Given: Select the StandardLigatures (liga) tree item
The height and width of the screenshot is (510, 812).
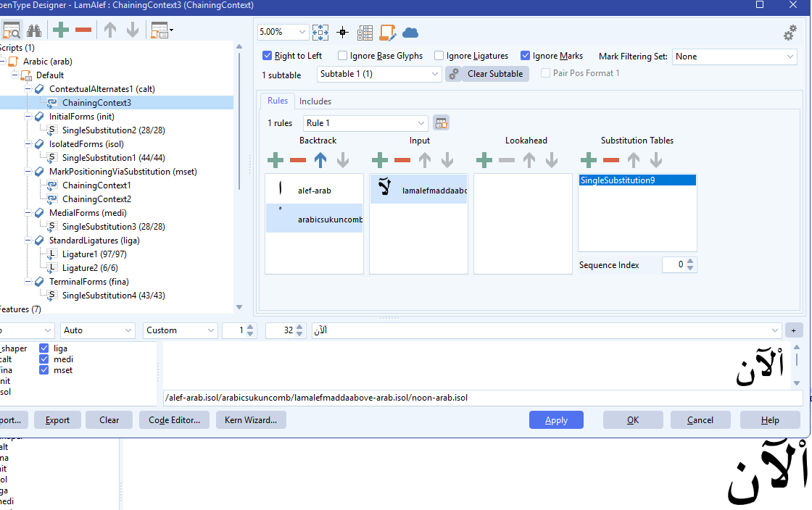Looking at the screenshot, I should (x=94, y=241).
